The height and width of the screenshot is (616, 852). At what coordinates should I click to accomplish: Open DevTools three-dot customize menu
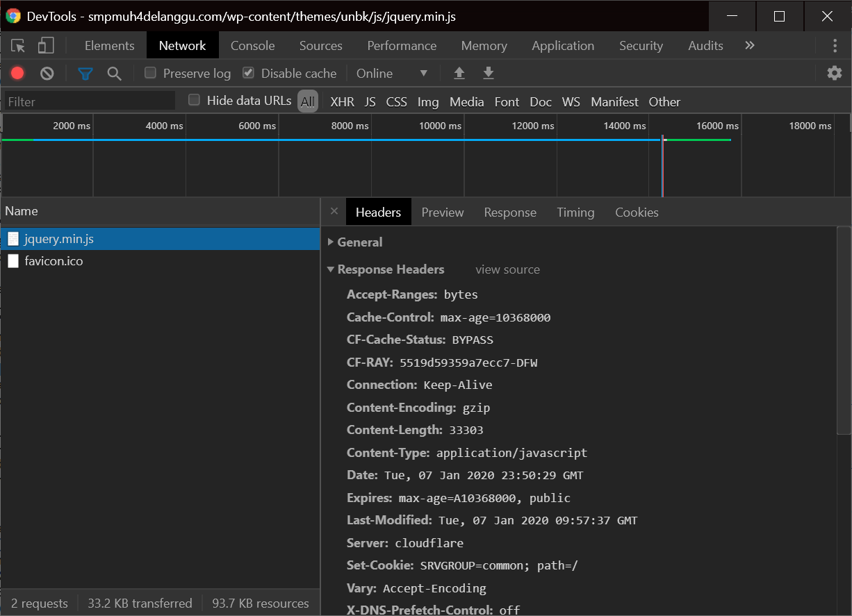pyautogui.click(x=835, y=46)
